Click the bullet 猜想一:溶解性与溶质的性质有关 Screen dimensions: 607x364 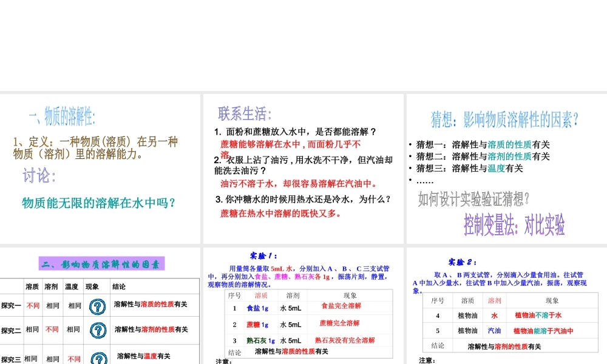(x=483, y=144)
